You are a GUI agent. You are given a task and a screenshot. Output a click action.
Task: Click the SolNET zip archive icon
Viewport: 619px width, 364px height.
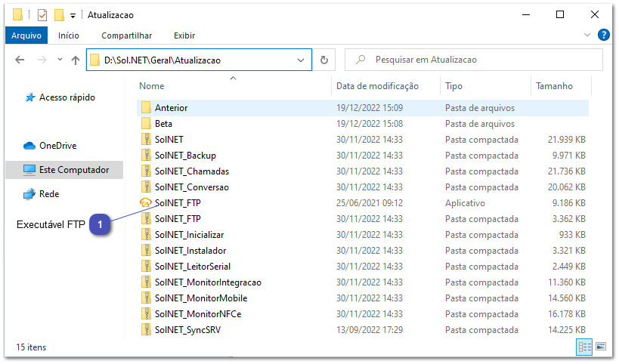coord(146,139)
